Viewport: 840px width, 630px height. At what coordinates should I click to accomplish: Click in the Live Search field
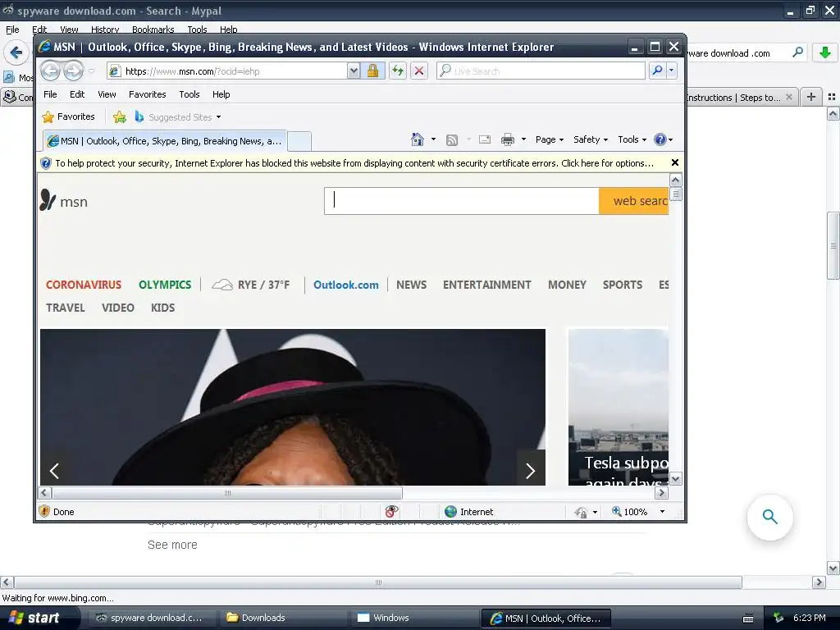pos(541,71)
